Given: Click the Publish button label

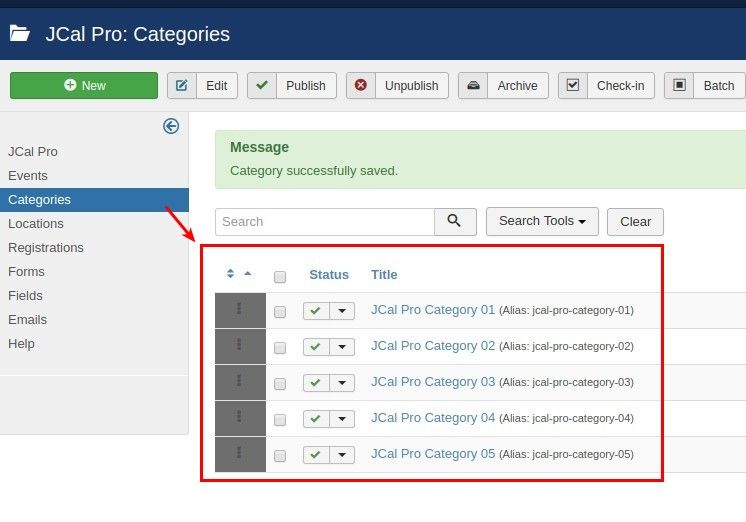Looking at the screenshot, I should coord(306,86).
